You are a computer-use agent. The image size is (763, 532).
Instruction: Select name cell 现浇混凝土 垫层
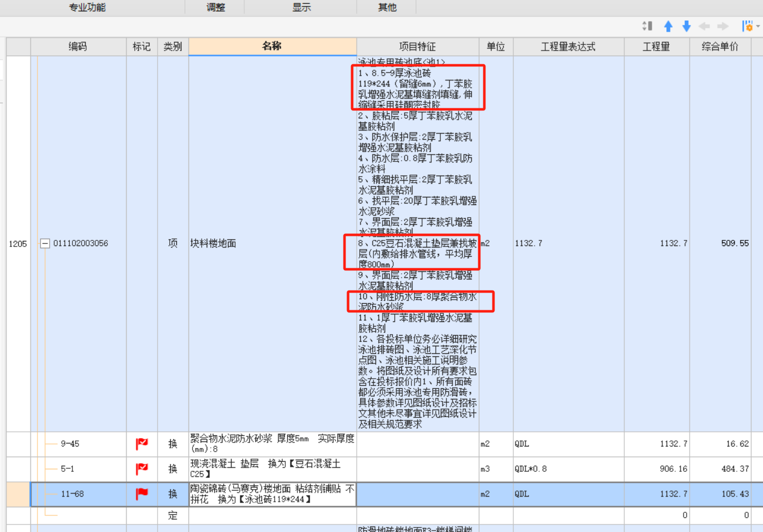point(273,469)
